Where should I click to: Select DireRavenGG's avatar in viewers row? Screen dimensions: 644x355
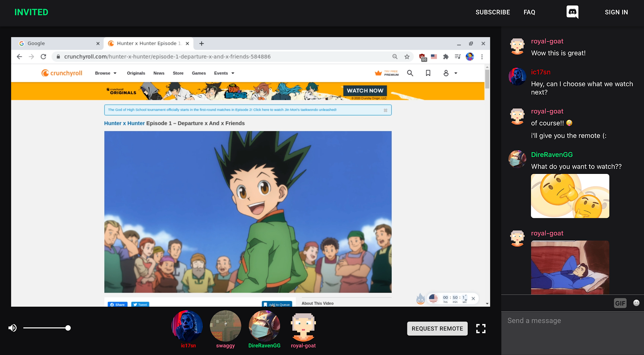click(264, 326)
